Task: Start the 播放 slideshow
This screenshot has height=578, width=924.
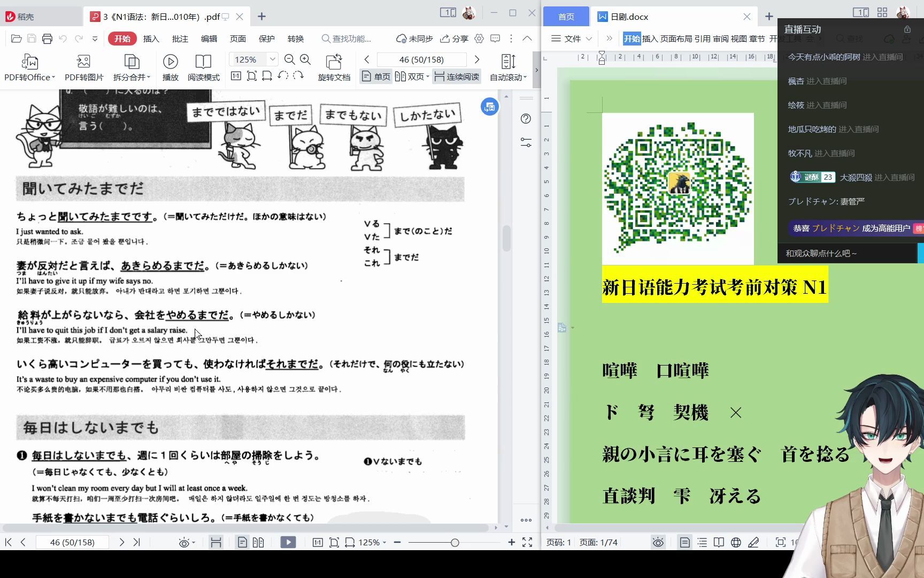Action: coord(171,68)
